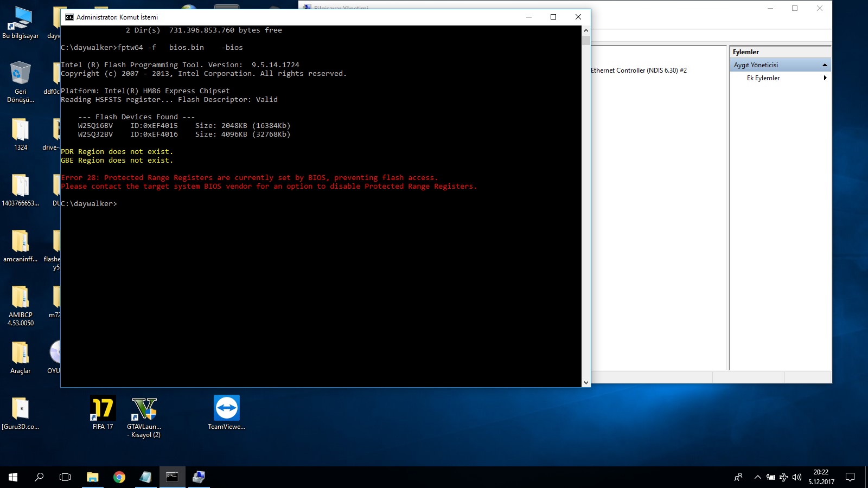Select the 1324 folder on desktop

tap(21, 134)
